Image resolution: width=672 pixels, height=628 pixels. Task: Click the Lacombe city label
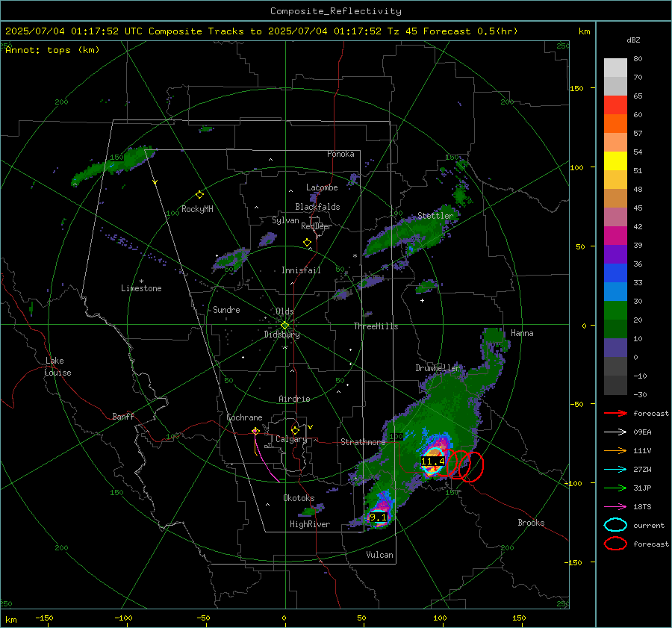(322, 187)
